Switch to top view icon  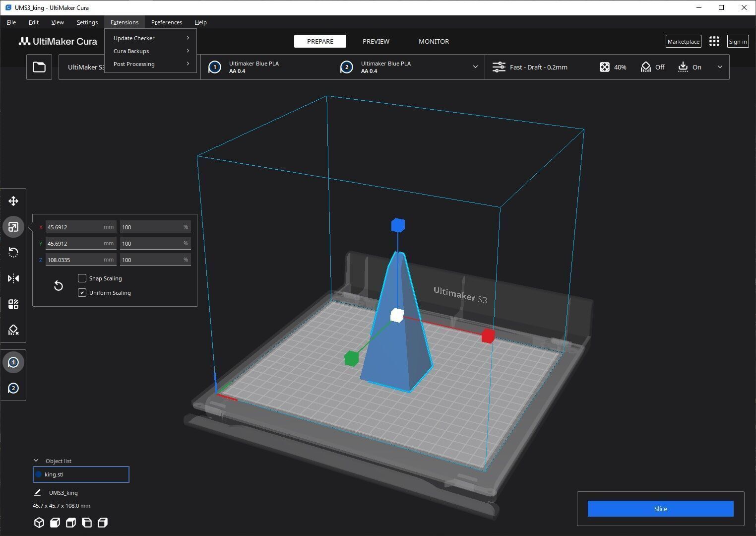[71, 523]
